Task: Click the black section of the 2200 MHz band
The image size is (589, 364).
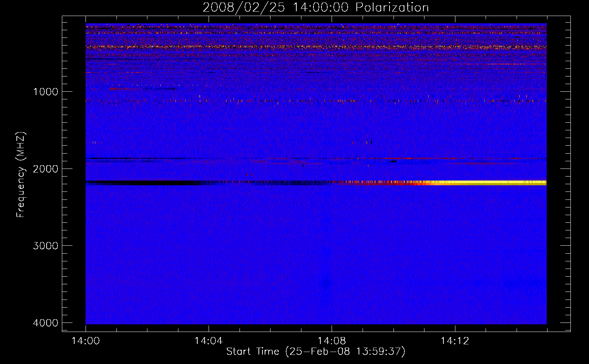Action: [142, 183]
